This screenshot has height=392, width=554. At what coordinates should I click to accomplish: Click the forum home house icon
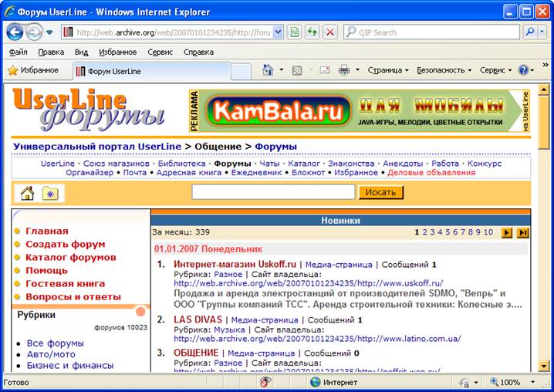(27, 194)
